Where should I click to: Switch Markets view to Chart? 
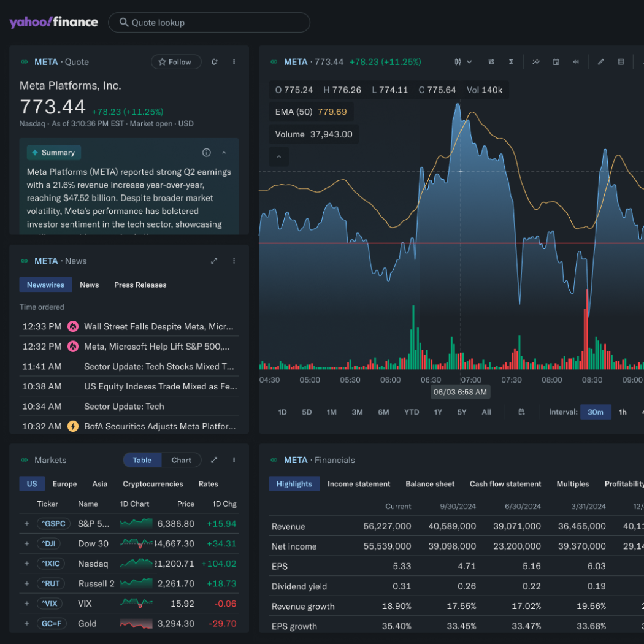(x=181, y=461)
